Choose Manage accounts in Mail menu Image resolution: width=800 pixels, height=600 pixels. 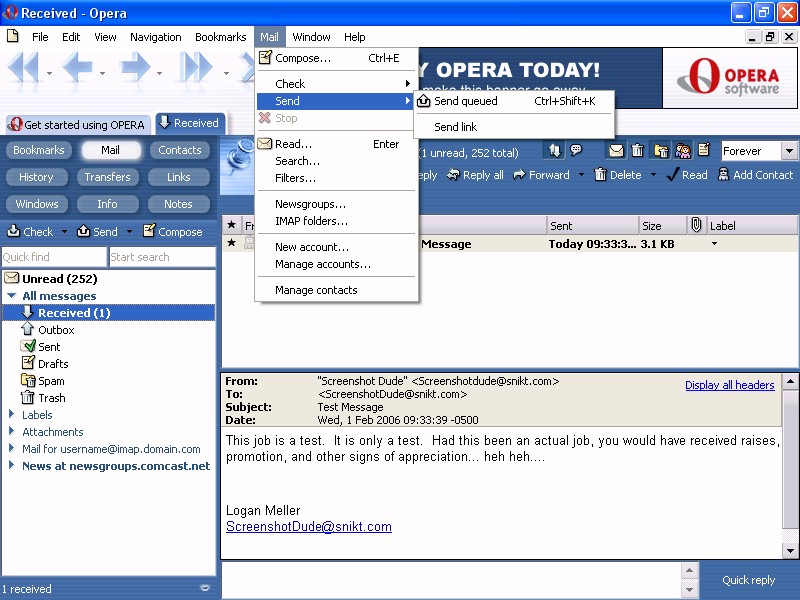tap(322, 264)
